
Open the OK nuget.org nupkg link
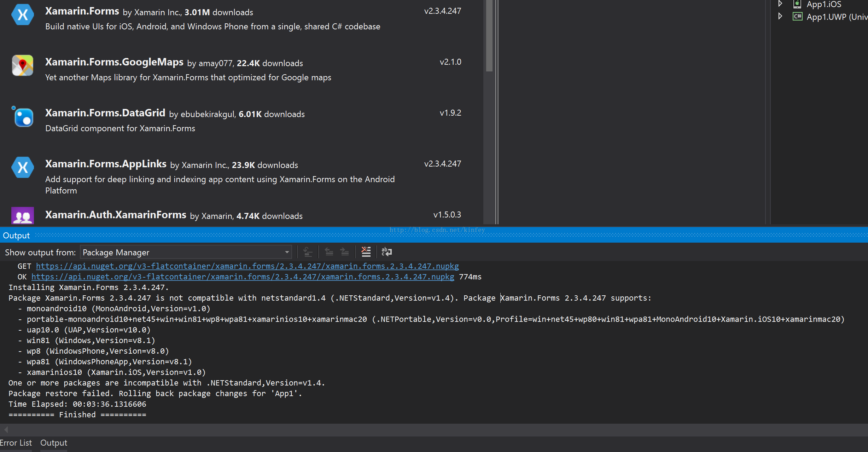click(243, 277)
